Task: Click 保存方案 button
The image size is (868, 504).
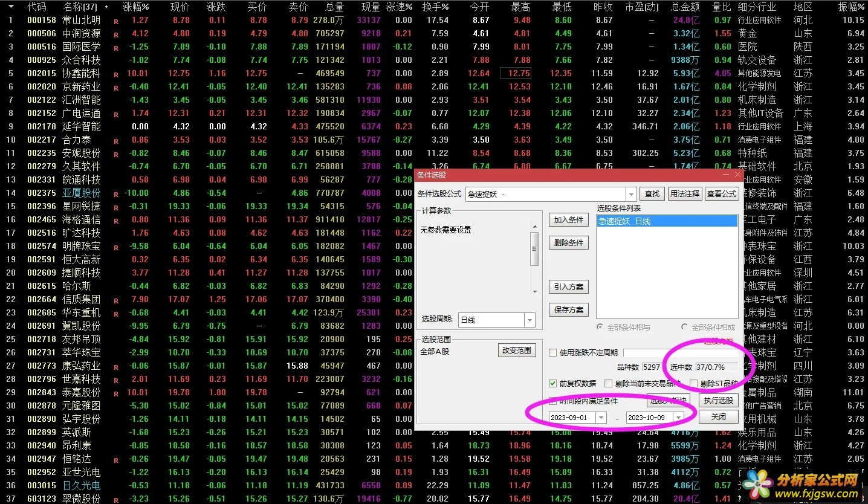Action: [x=569, y=310]
